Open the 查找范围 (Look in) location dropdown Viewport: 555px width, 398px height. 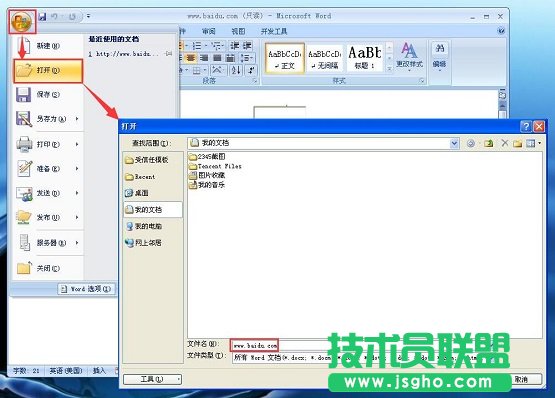tap(454, 143)
